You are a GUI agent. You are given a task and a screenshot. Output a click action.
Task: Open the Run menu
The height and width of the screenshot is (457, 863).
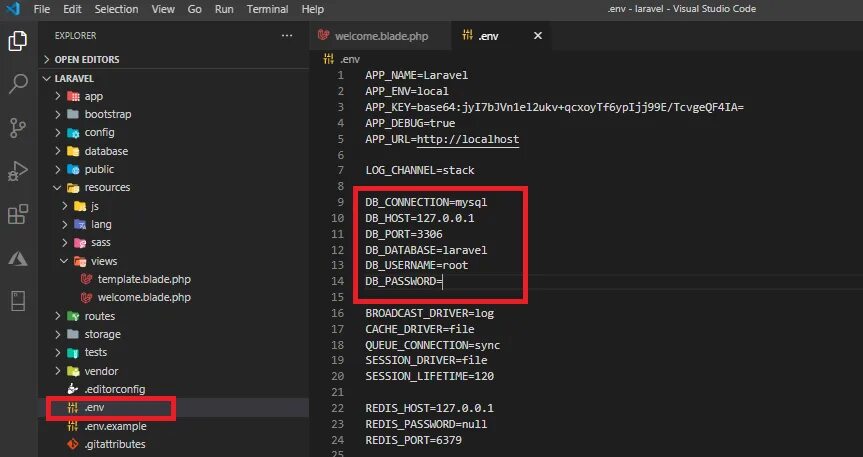pyautogui.click(x=224, y=9)
